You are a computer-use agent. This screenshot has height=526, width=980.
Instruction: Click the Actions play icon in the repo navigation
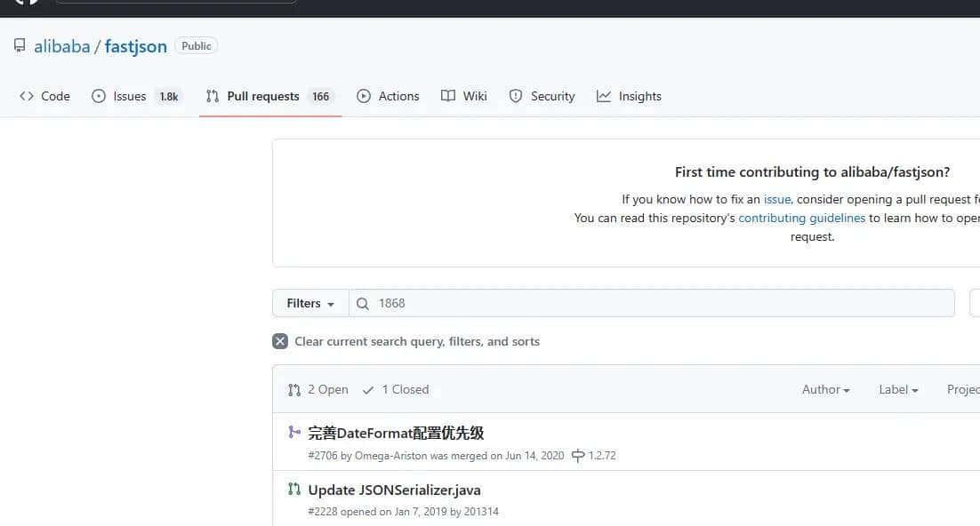(x=363, y=96)
